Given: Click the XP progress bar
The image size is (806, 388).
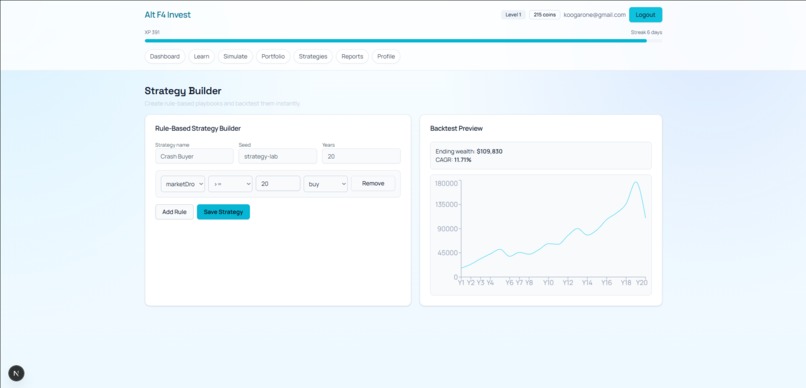Looking at the screenshot, I should (x=403, y=41).
